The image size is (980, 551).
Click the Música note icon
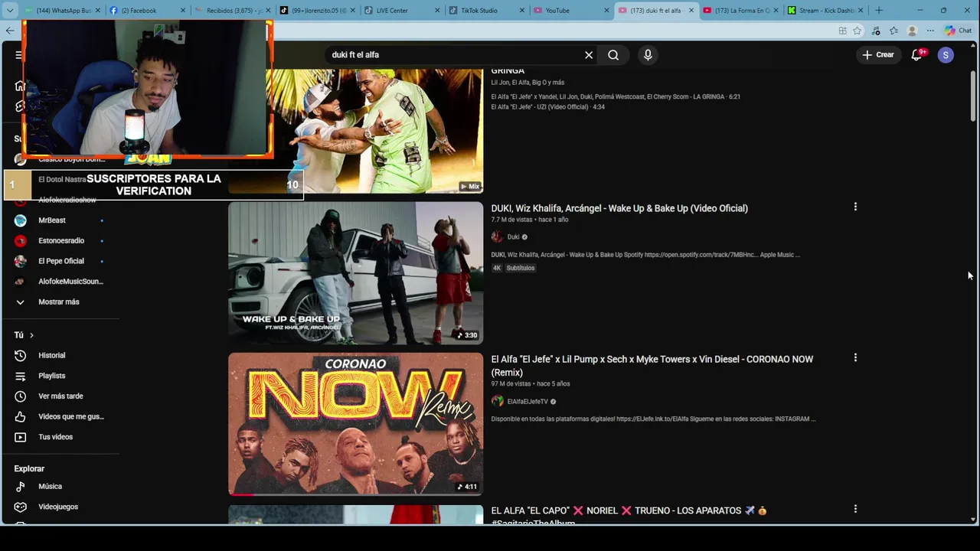coord(21,487)
